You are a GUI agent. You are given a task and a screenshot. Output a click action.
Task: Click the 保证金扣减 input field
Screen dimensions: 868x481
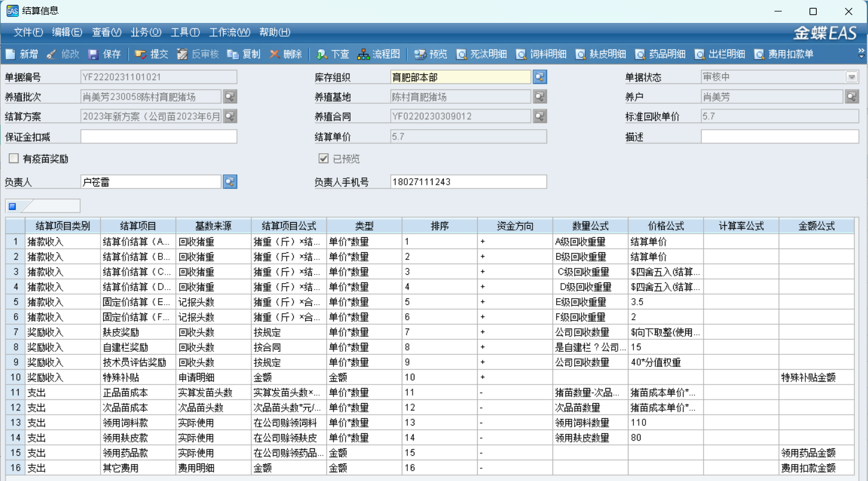(x=159, y=137)
